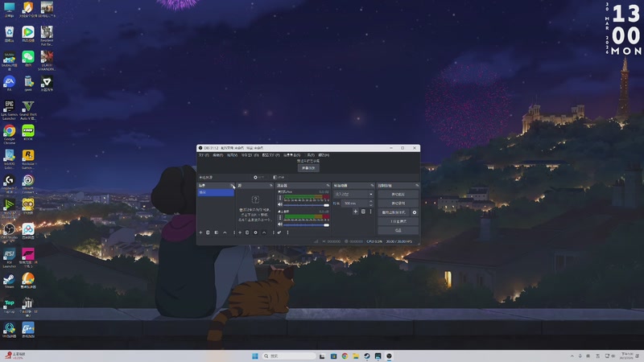Viewport: 644px width, 362px height.
Task: Click the Settings button in Controls dock
Action: coord(398,230)
